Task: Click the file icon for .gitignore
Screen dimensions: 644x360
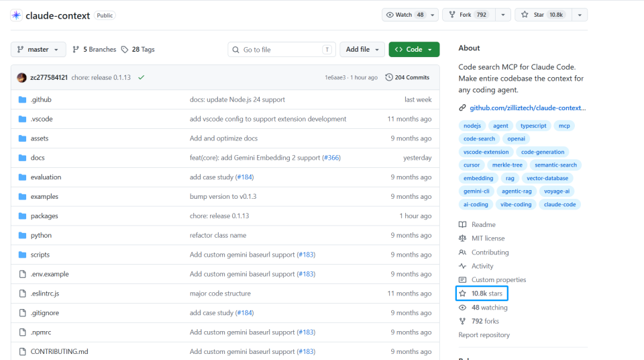Action: click(x=23, y=313)
